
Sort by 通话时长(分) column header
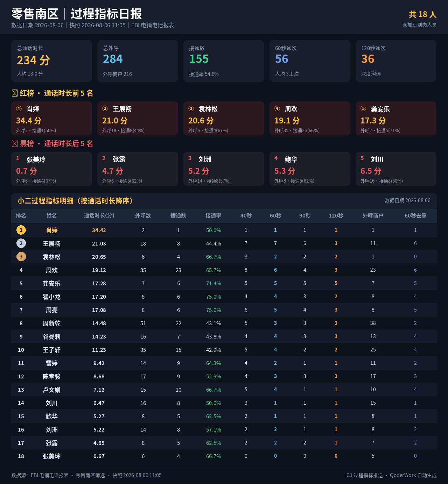point(99,215)
